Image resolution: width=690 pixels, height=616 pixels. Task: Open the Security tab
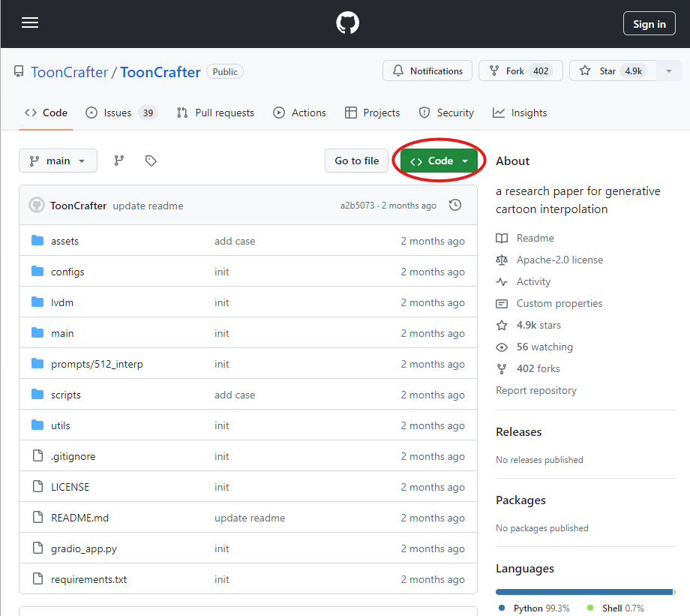(x=446, y=113)
